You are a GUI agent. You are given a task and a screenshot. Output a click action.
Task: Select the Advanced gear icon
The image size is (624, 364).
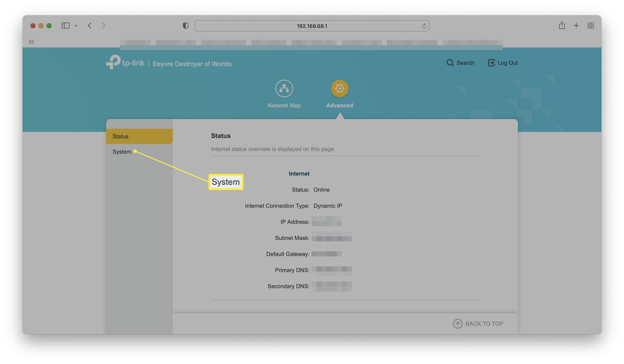[x=339, y=89]
